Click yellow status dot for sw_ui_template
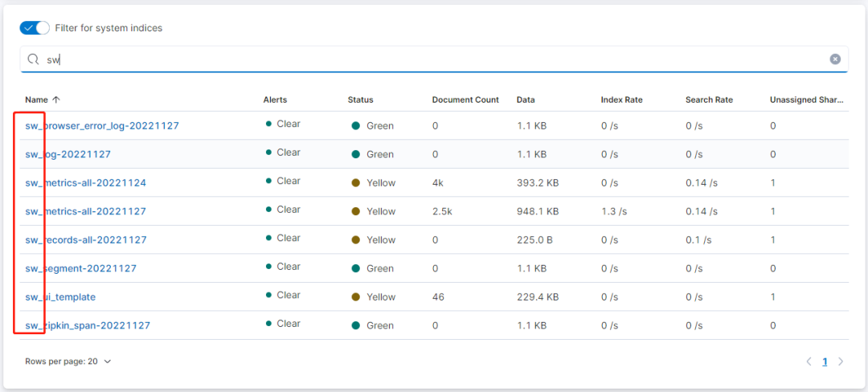The height and width of the screenshot is (392, 868). point(355,296)
